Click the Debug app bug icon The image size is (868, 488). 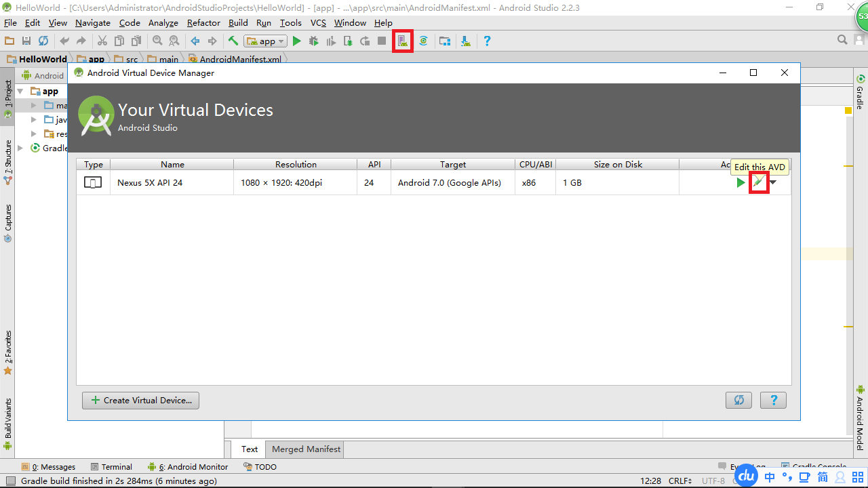(x=313, y=41)
